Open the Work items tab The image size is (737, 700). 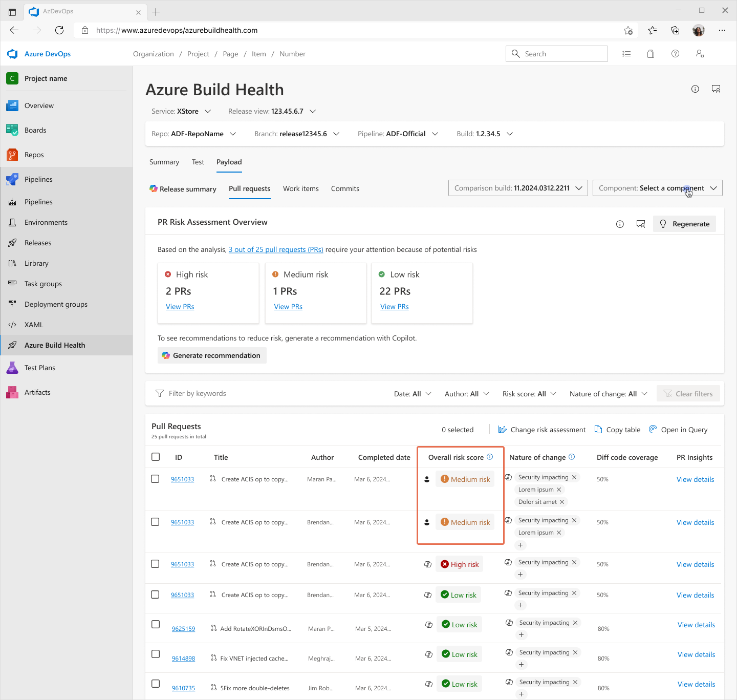301,188
